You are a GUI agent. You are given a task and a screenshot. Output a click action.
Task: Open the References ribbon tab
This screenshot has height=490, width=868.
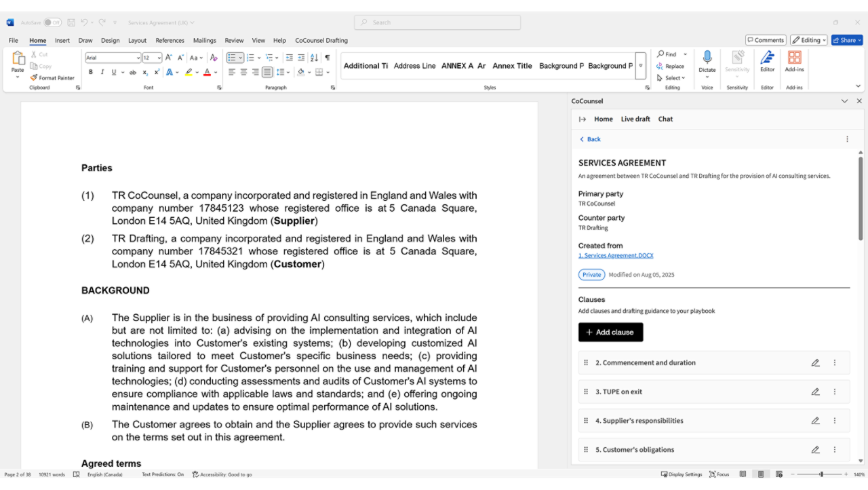(170, 40)
